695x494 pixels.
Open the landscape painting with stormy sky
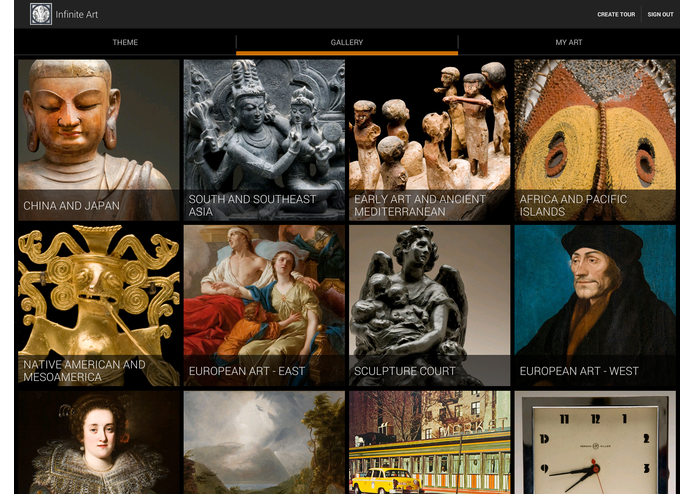[264, 442]
